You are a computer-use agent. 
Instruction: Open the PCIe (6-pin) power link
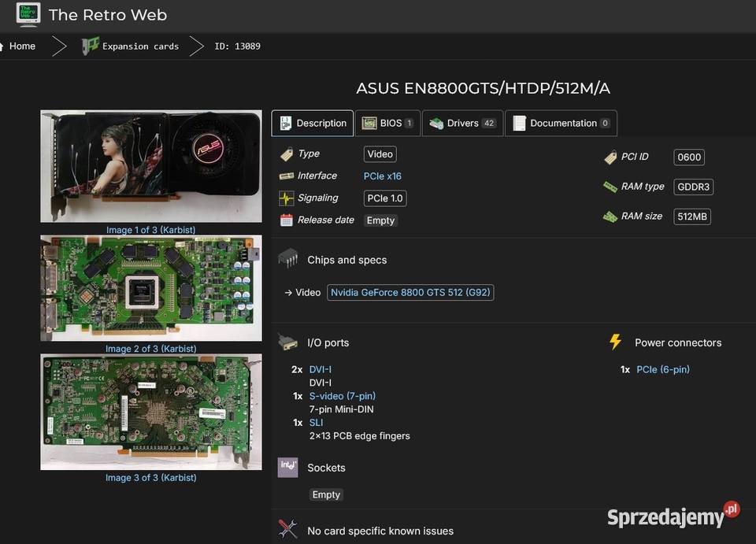(663, 369)
